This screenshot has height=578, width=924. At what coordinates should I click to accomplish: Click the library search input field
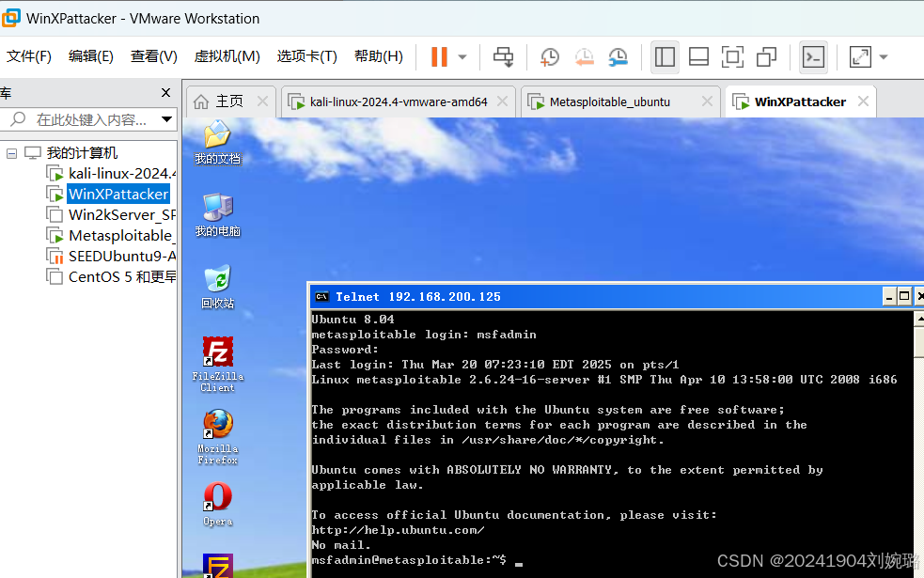click(91, 119)
